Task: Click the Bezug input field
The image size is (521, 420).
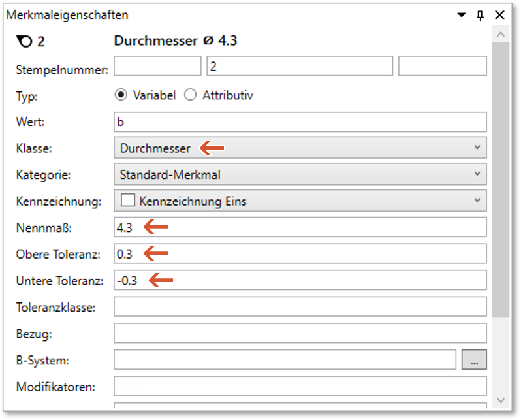Action: pos(300,333)
